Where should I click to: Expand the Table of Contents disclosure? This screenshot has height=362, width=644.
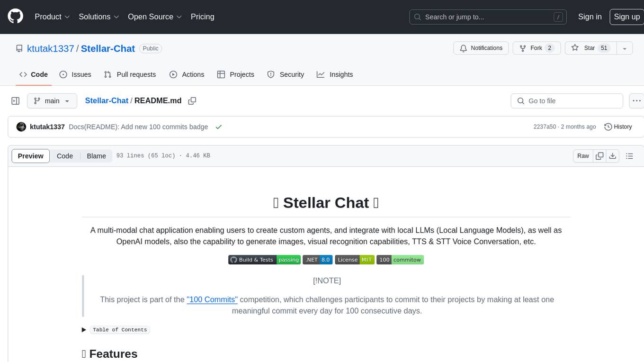pos(116,330)
